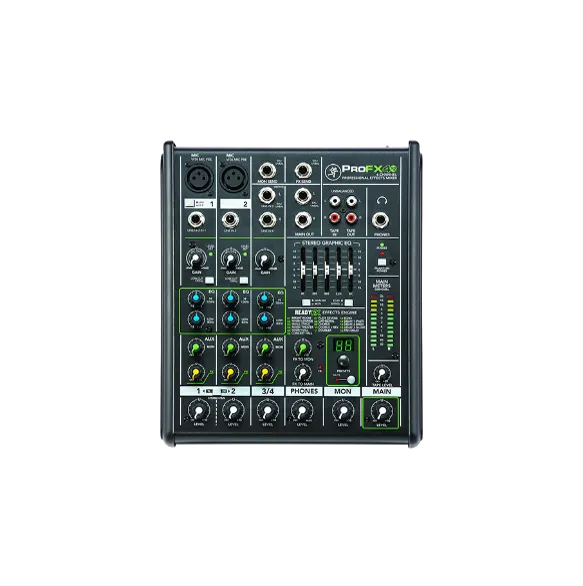The height and width of the screenshot is (586, 583).
Task: Click channel 1 green signal LED
Action: coord(211,254)
